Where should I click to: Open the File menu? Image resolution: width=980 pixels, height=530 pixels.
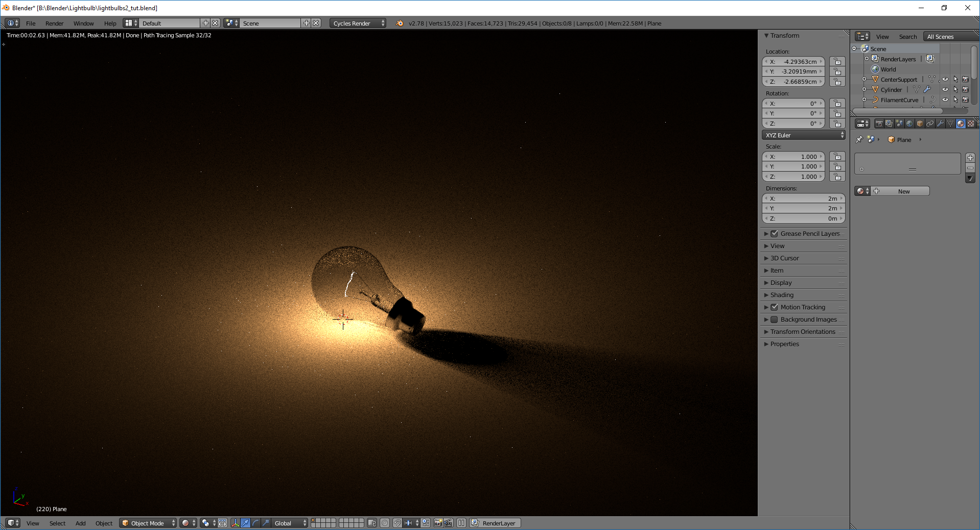click(31, 23)
